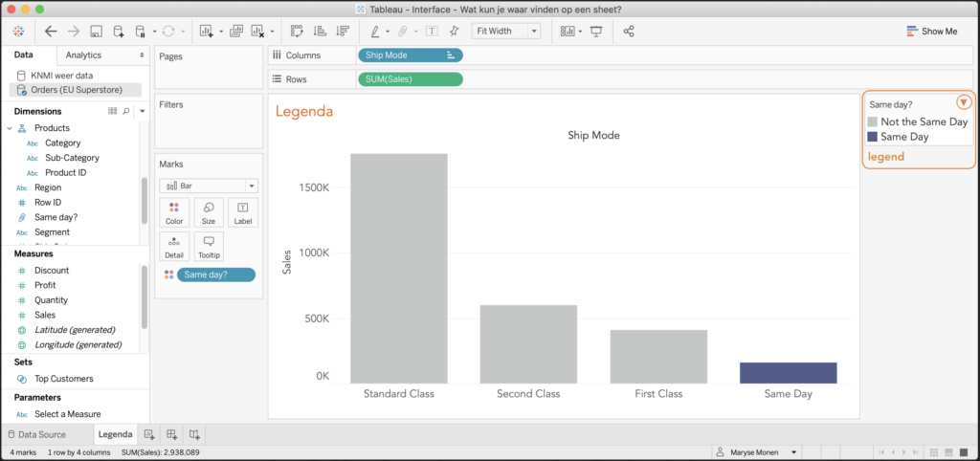Open the Tooltip marks card
980x461 pixels.
click(208, 247)
